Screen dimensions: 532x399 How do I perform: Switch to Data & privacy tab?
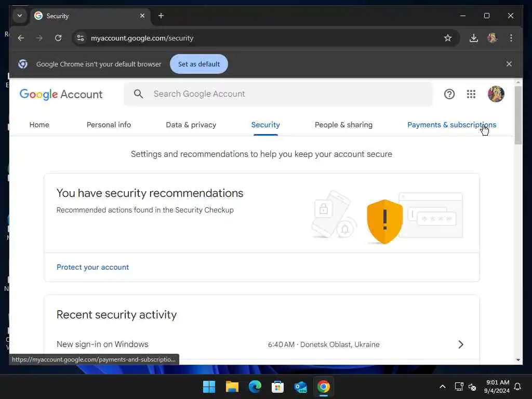[x=191, y=125]
